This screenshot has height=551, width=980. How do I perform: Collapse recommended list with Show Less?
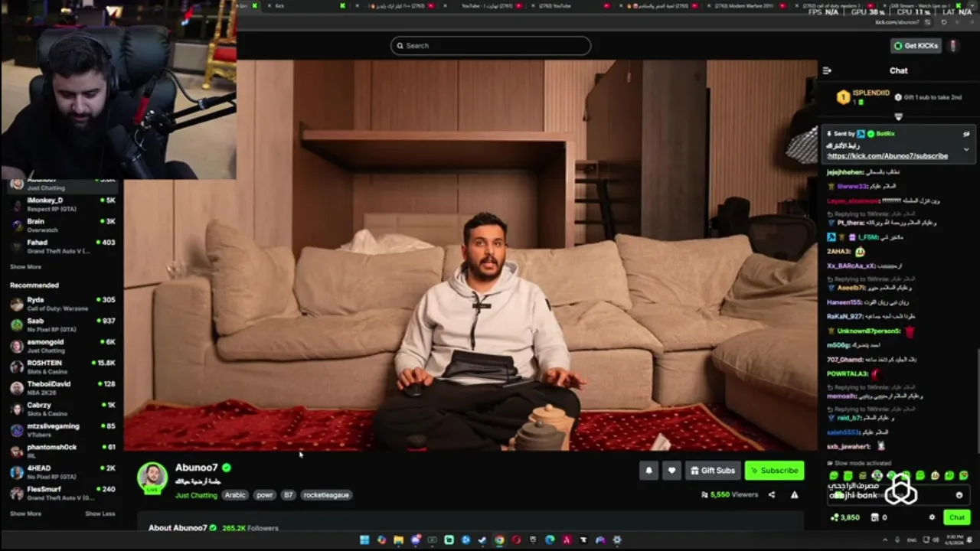(100, 514)
